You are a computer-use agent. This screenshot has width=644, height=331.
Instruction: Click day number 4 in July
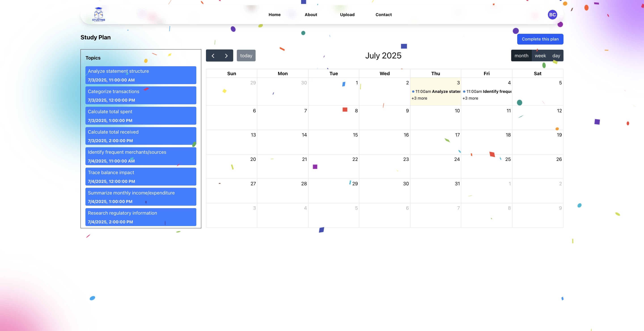click(509, 83)
